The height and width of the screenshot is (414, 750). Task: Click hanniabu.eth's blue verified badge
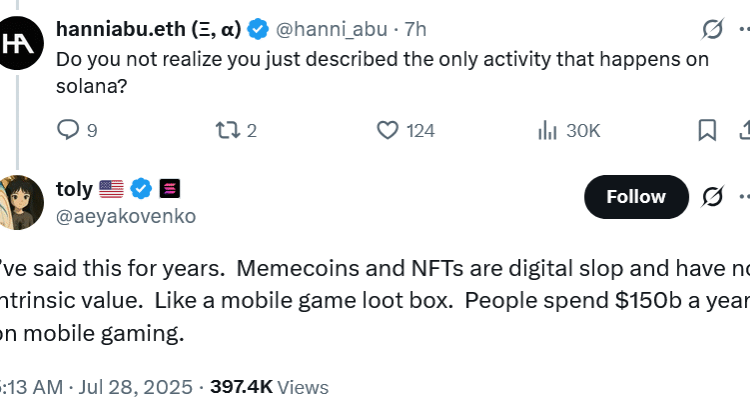coord(257,30)
